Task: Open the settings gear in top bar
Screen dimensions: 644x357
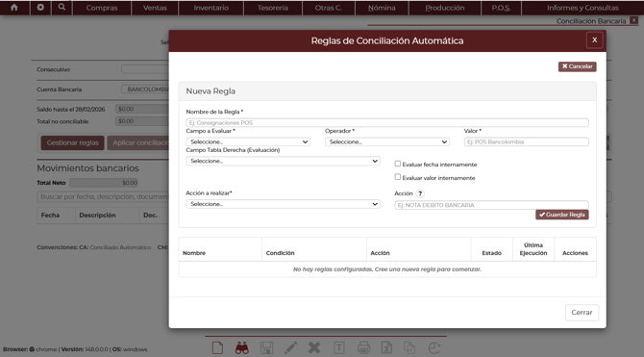Action: (x=40, y=8)
